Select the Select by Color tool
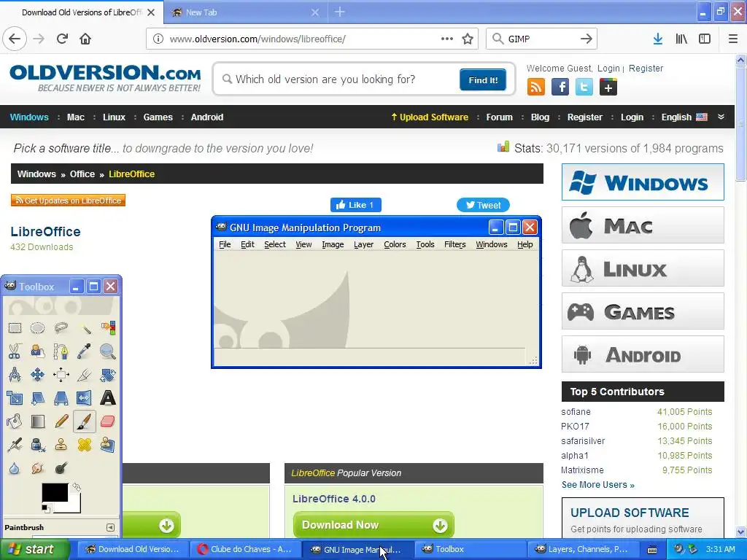747x560 pixels. click(x=108, y=327)
